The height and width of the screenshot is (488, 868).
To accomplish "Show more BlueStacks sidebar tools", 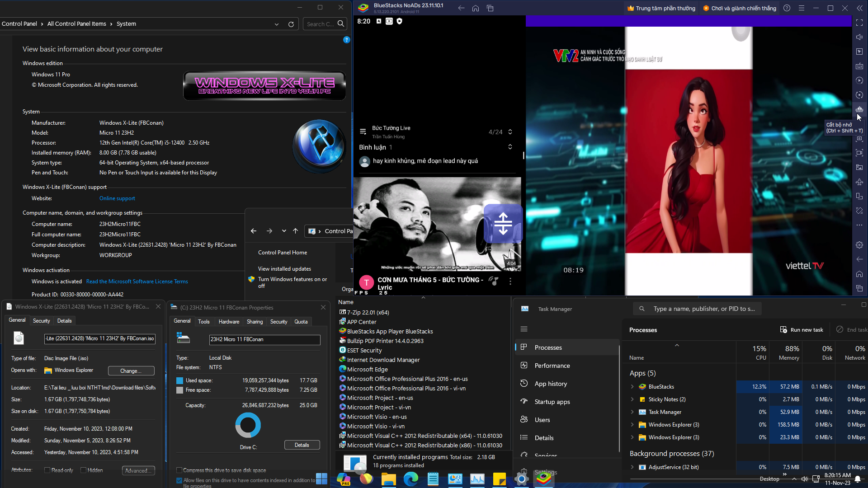I will pyautogui.click(x=859, y=225).
